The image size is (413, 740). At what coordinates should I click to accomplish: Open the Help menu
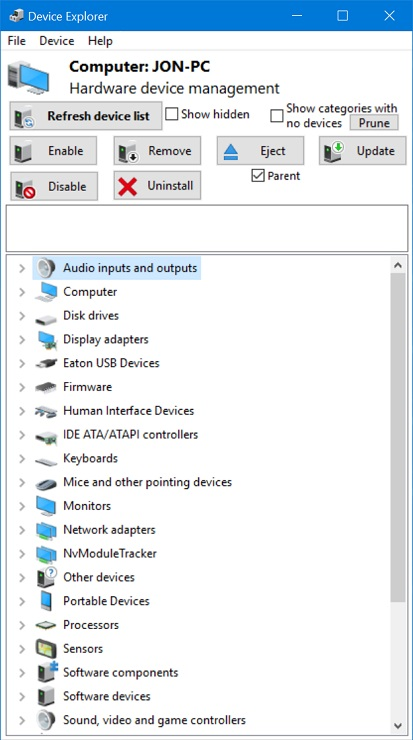click(100, 41)
